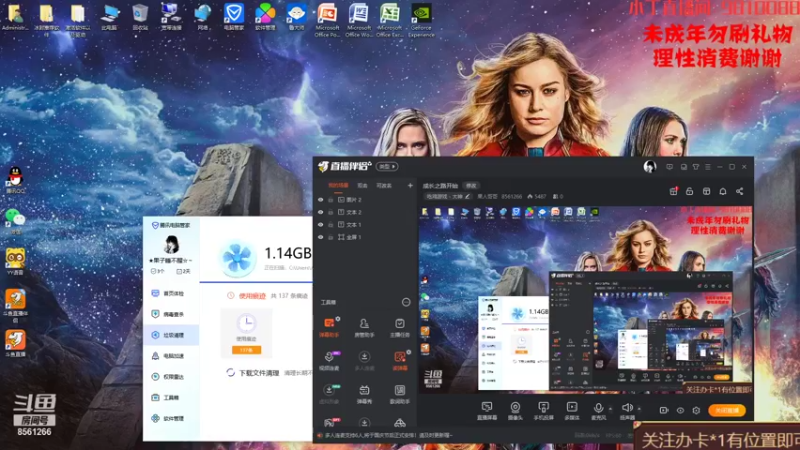Screen dimensions: 800x450
Task: Open the mode dropdown next to the logo
Action: [x=387, y=166]
